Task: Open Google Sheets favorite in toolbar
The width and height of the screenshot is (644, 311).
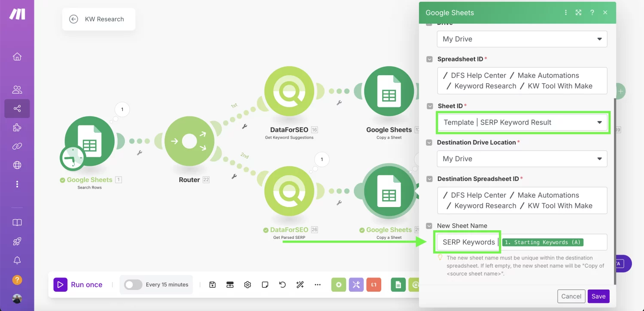Action: point(398,284)
